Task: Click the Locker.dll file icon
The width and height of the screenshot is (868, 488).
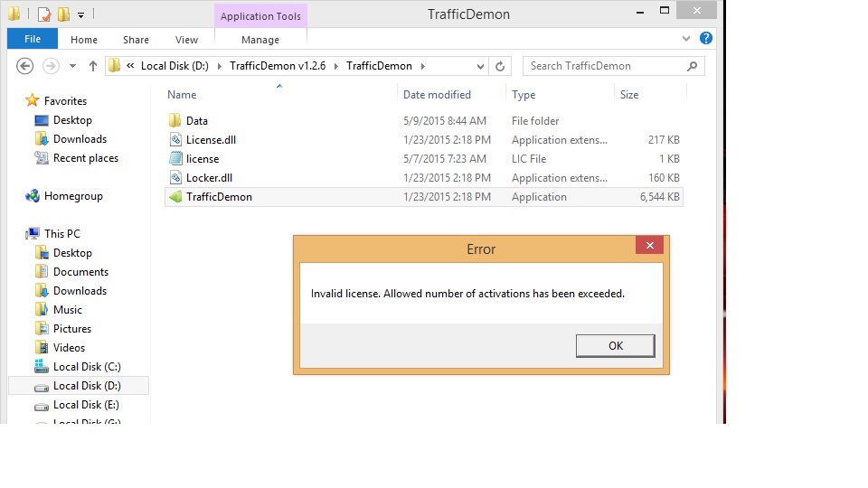Action: [175, 178]
